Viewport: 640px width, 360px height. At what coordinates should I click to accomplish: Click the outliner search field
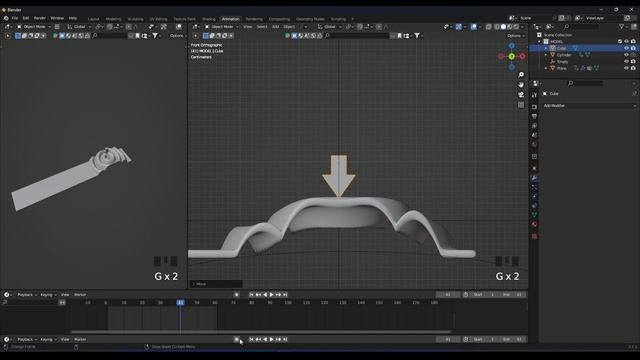(x=582, y=27)
